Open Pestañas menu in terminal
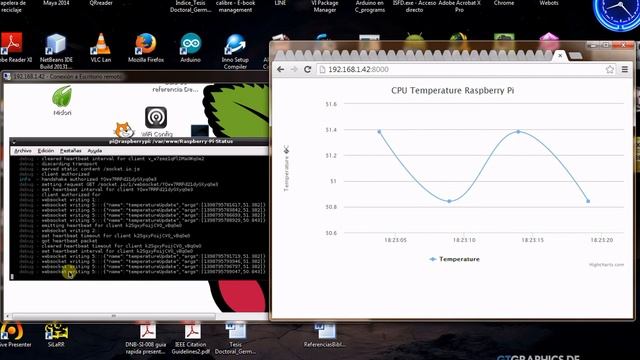Image resolution: width=640 pixels, height=360 pixels. (71, 151)
